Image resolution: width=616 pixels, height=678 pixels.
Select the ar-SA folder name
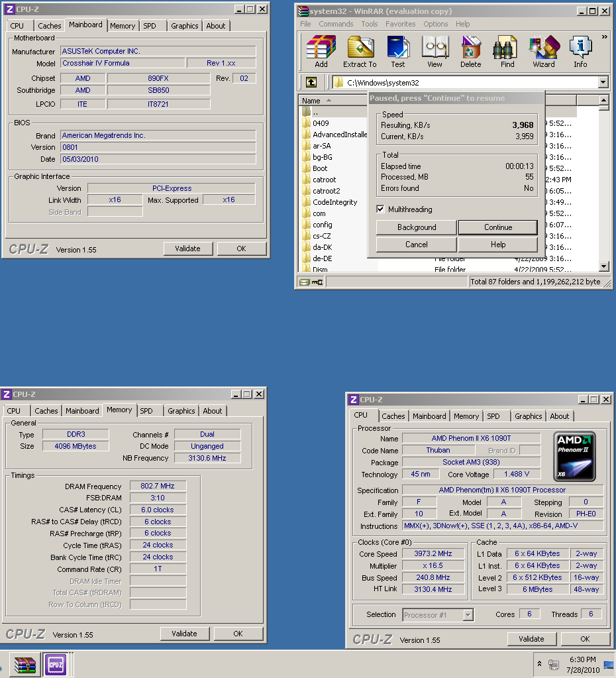click(x=322, y=146)
